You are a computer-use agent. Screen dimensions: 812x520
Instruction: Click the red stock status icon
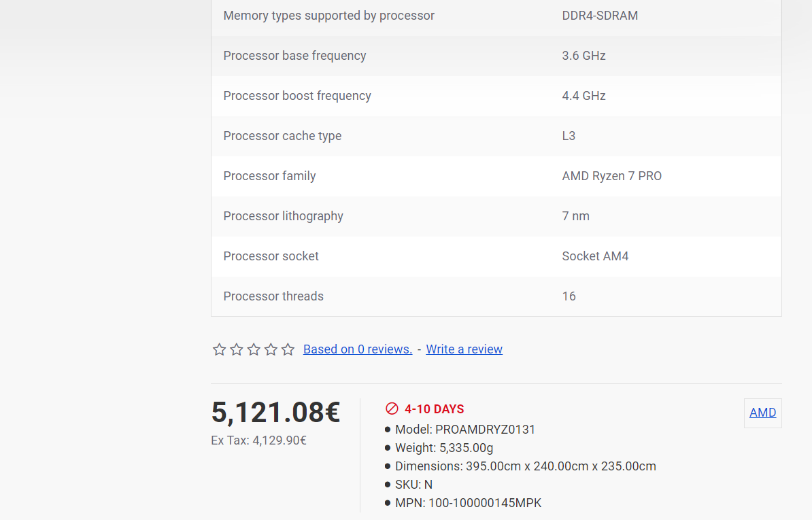click(392, 409)
